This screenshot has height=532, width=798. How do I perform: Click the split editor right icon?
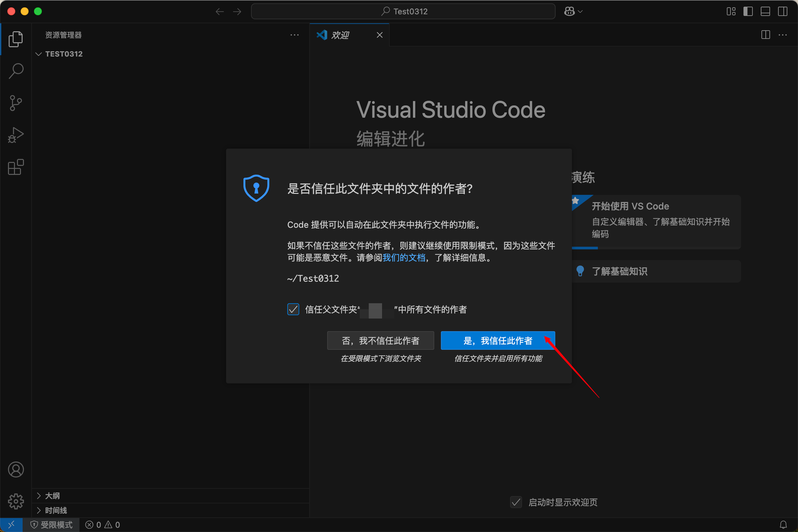(765, 35)
